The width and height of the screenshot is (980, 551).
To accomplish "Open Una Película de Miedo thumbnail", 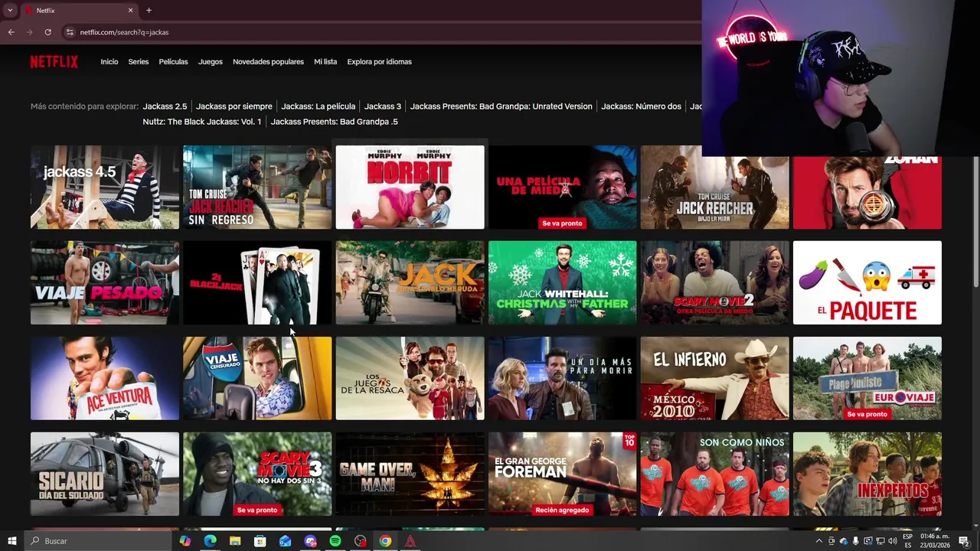I will pos(562,187).
